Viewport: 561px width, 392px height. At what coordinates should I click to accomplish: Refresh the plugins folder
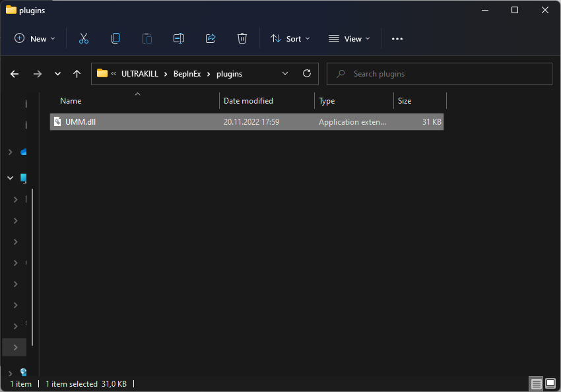click(x=307, y=74)
